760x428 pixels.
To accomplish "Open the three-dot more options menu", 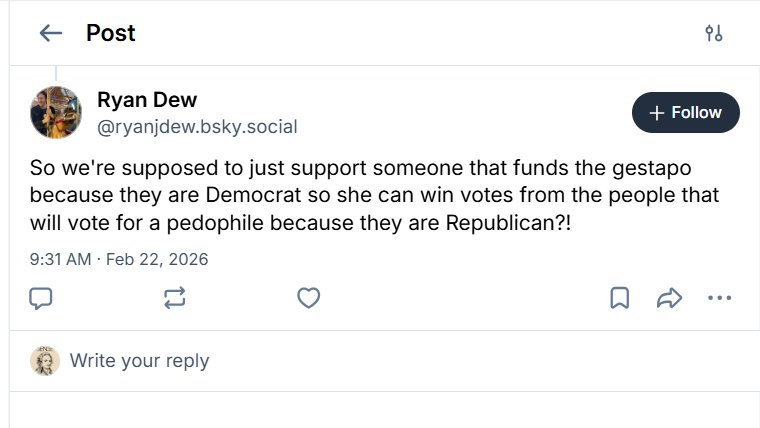I will [719, 297].
